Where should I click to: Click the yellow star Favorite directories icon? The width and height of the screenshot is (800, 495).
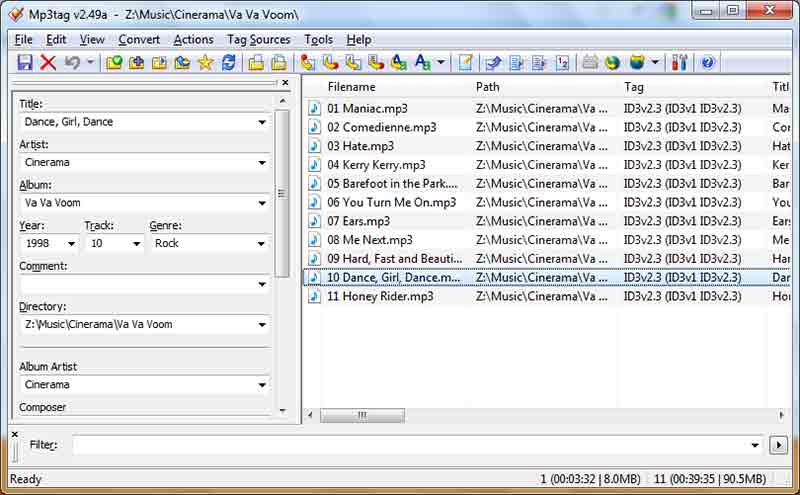pyautogui.click(x=205, y=62)
